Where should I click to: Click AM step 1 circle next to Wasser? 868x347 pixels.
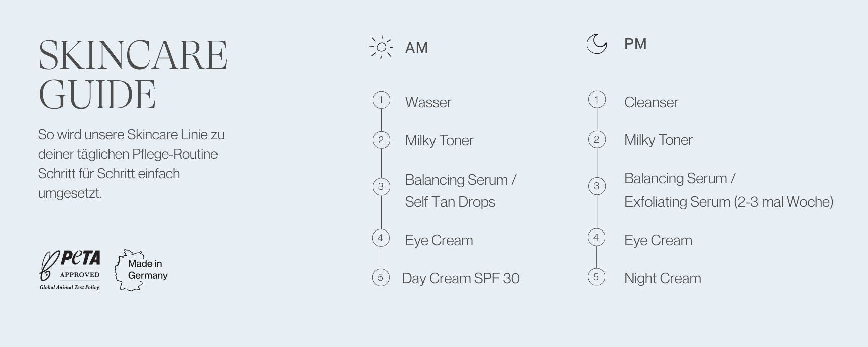[381, 100]
